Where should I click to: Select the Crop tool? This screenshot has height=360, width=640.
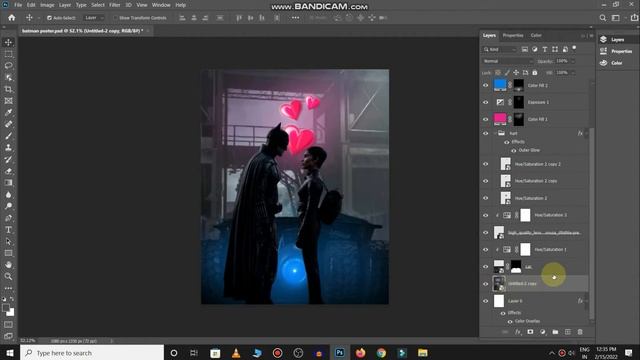[x=8, y=89]
